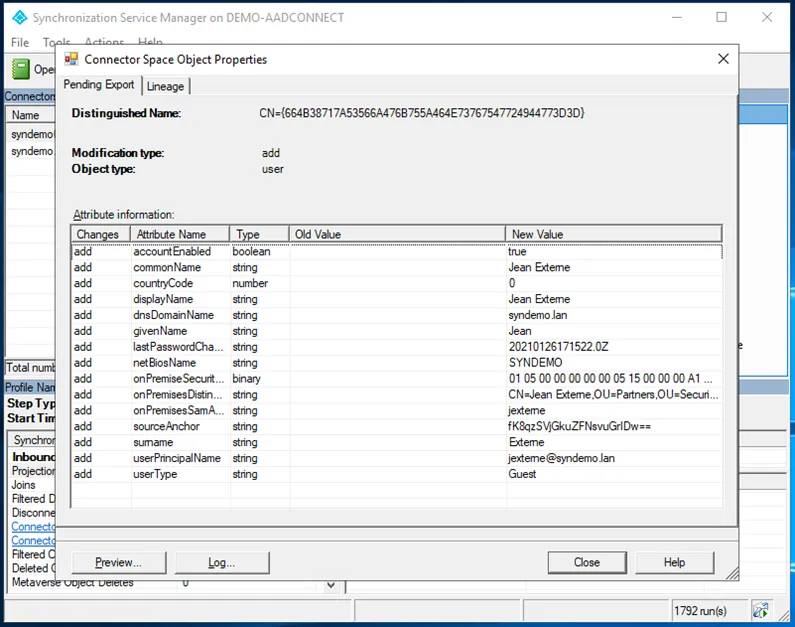The image size is (795, 627).
Task: Click the Log... button
Action: pos(221,562)
